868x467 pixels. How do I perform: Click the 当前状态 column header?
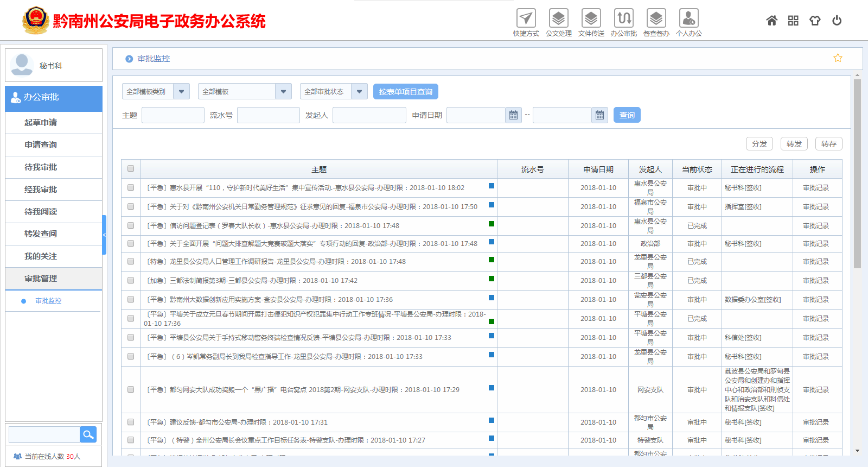[697, 169]
